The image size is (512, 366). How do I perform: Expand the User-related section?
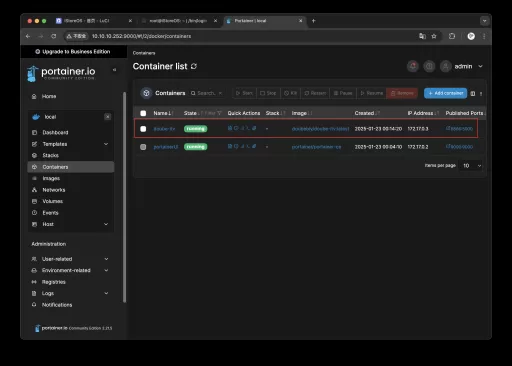(106, 259)
